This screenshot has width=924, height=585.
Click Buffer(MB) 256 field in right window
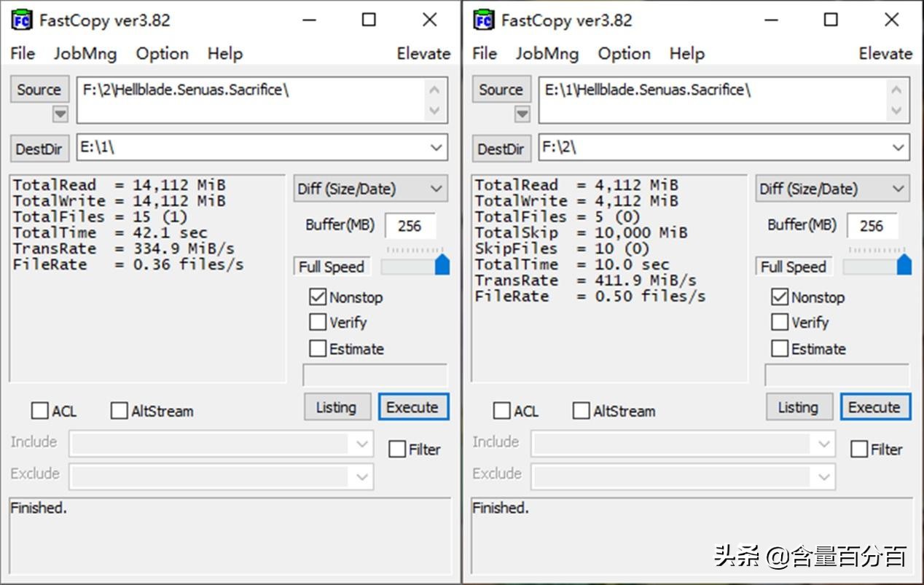coord(872,226)
